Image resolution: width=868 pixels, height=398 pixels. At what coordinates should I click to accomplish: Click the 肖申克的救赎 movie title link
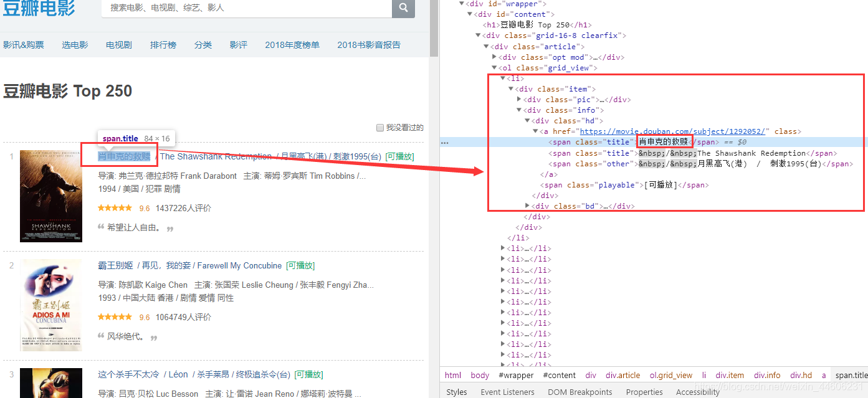pyautogui.click(x=124, y=156)
